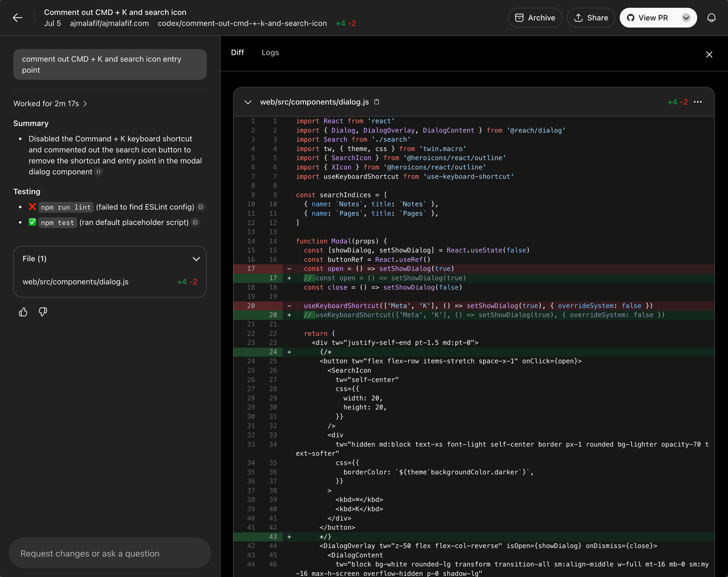Go back using the left arrow icon
The width and height of the screenshot is (728, 577).
click(x=18, y=18)
